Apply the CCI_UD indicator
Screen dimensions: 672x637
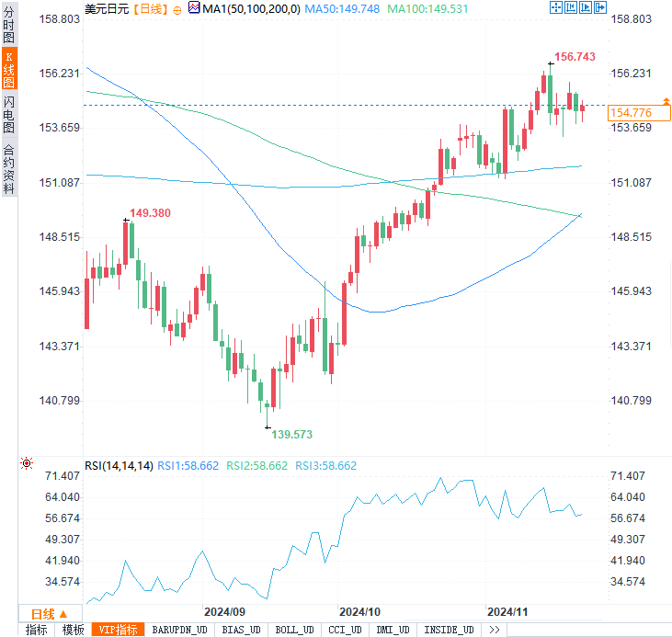click(344, 630)
